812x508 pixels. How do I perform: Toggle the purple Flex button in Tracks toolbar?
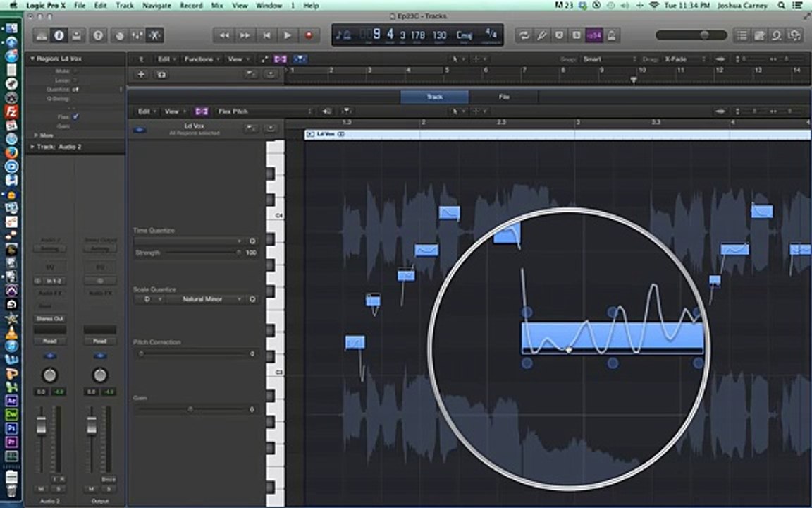pos(281,59)
